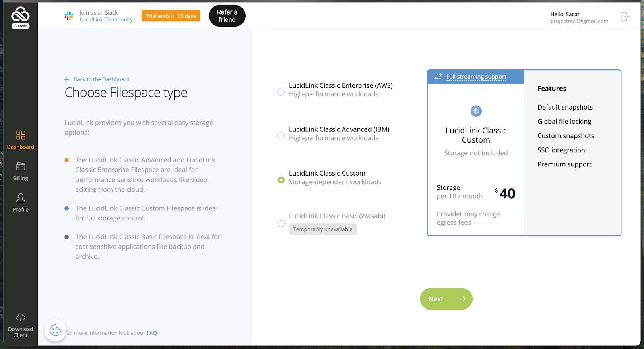Click the 'Default snapshots' feature text
The width and height of the screenshot is (644, 349).
[565, 107]
